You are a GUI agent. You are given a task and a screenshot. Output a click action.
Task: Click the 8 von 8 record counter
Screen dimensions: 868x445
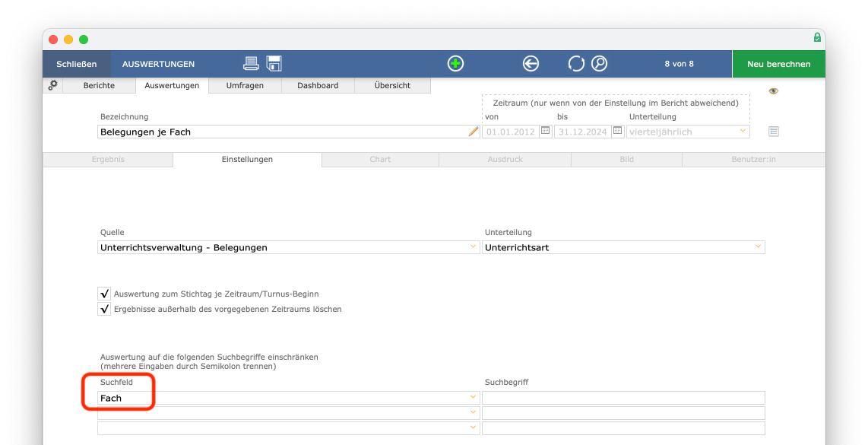680,64
